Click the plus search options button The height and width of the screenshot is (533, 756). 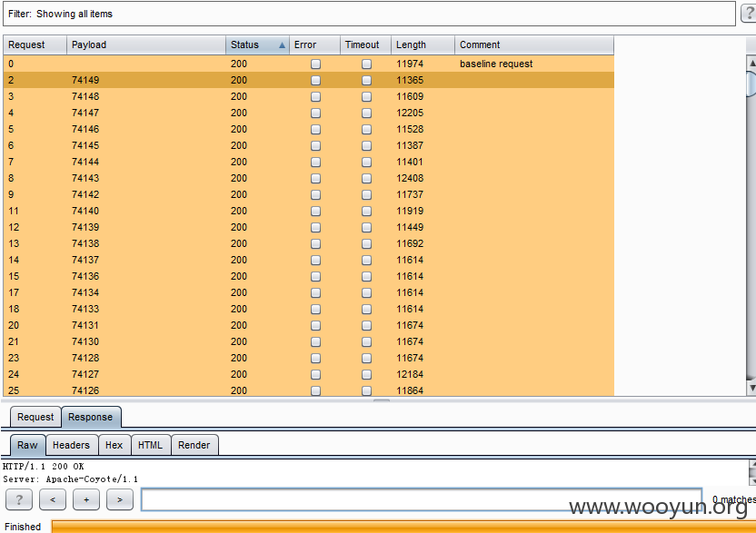86,499
